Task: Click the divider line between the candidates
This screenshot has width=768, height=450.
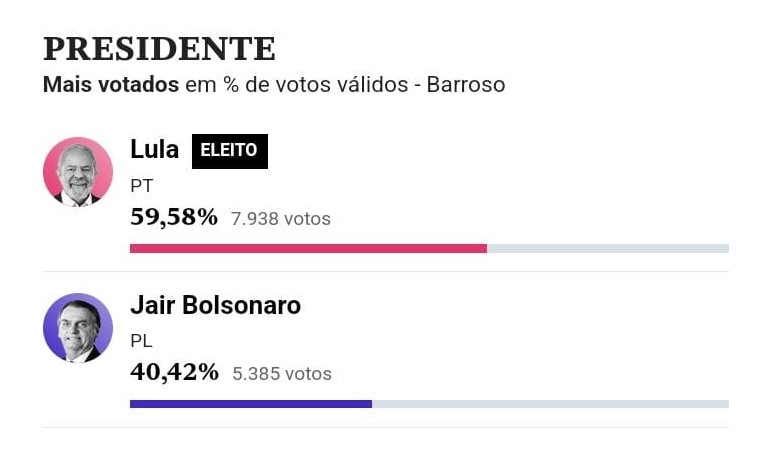Action: (x=386, y=271)
